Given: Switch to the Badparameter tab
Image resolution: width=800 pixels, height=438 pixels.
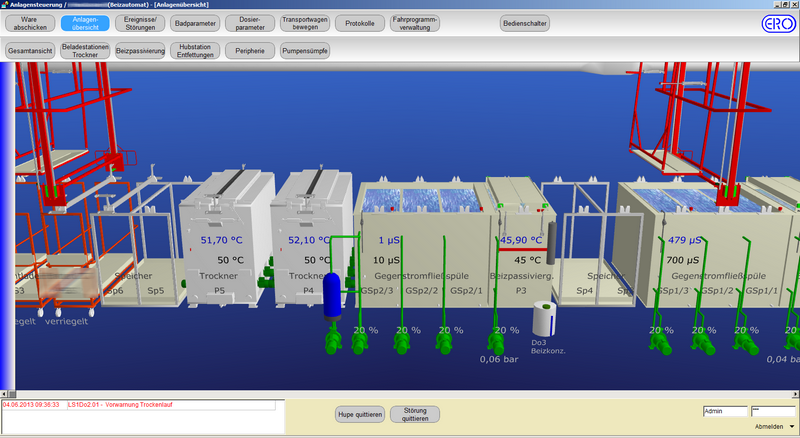Looking at the screenshot, I should click(194, 23).
